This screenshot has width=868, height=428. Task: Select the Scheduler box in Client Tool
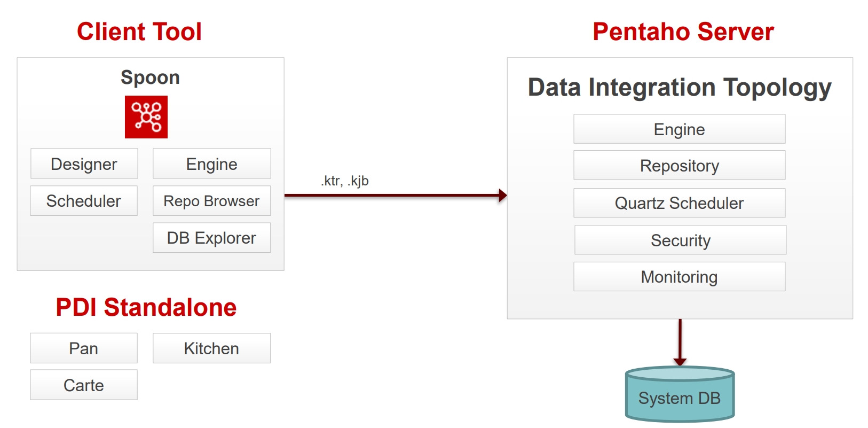pyautogui.click(x=84, y=201)
